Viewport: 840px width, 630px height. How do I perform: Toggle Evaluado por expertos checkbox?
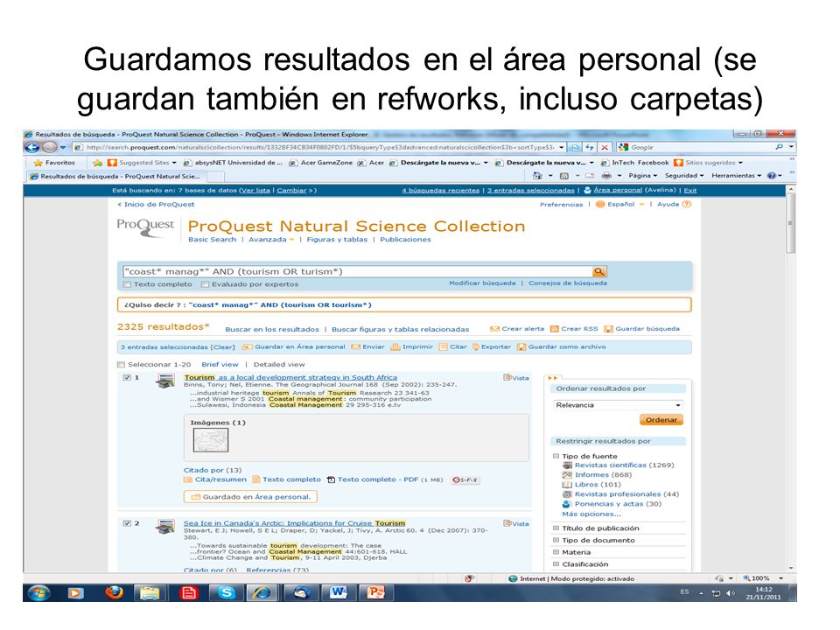coord(205,284)
